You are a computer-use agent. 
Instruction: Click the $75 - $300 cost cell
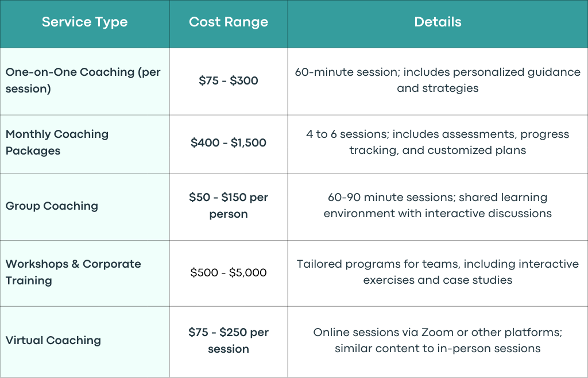tap(229, 82)
